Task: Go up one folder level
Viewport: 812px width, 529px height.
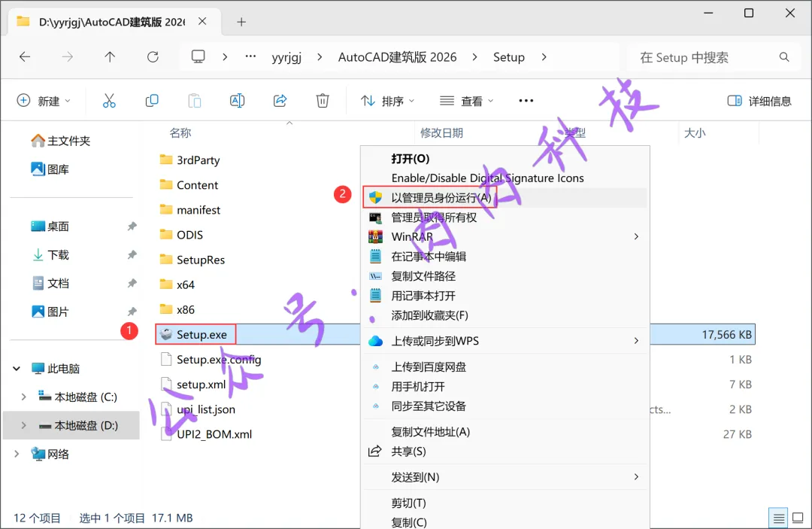Action: 110,57
